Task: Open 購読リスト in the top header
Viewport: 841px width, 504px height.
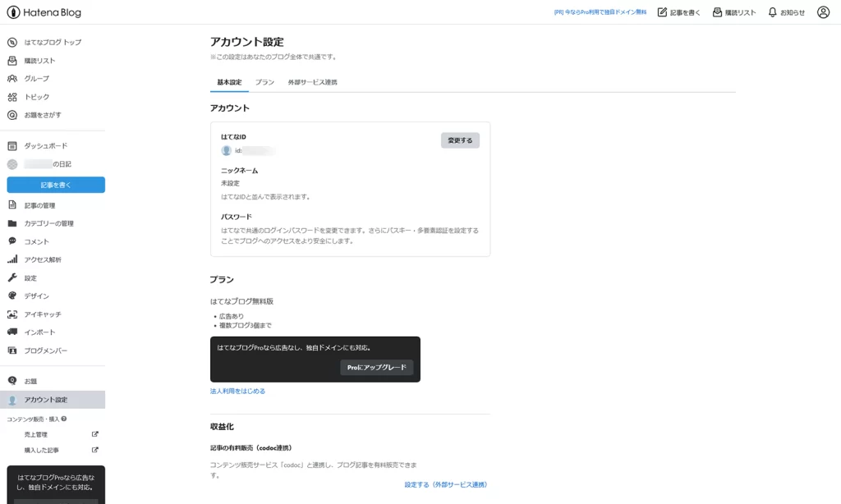Action: click(x=734, y=12)
